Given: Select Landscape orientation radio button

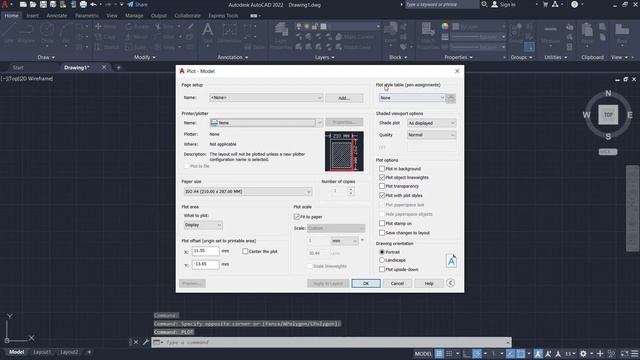Looking at the screenshot, I should [382, 260].
